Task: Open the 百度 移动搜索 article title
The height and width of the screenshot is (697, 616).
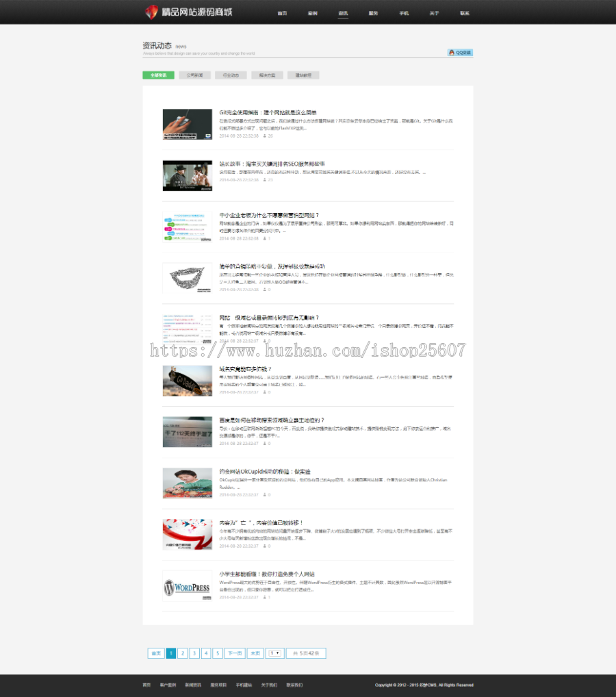Action: click(272, 420)
